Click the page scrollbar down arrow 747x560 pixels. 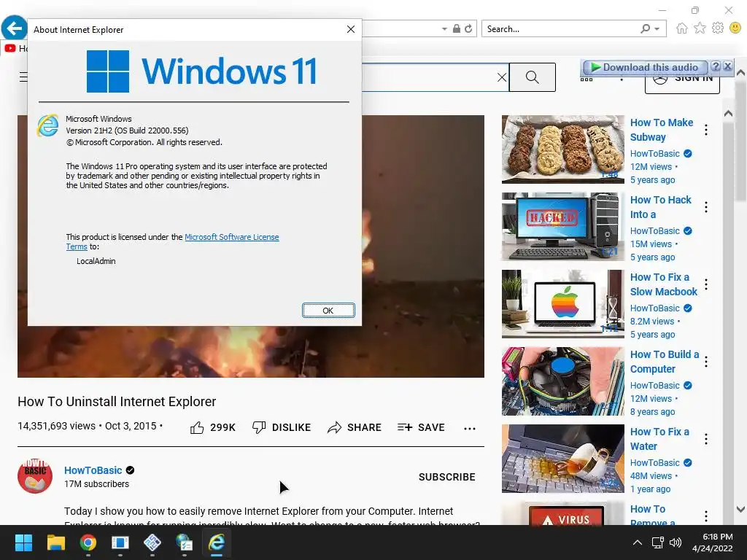click(741, 509)
